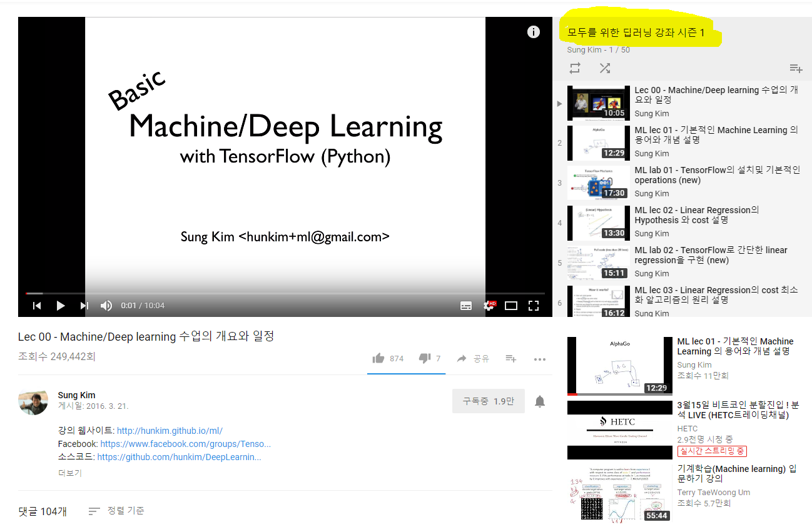Like the video thumbs up 874

click(x=388, y=358)
